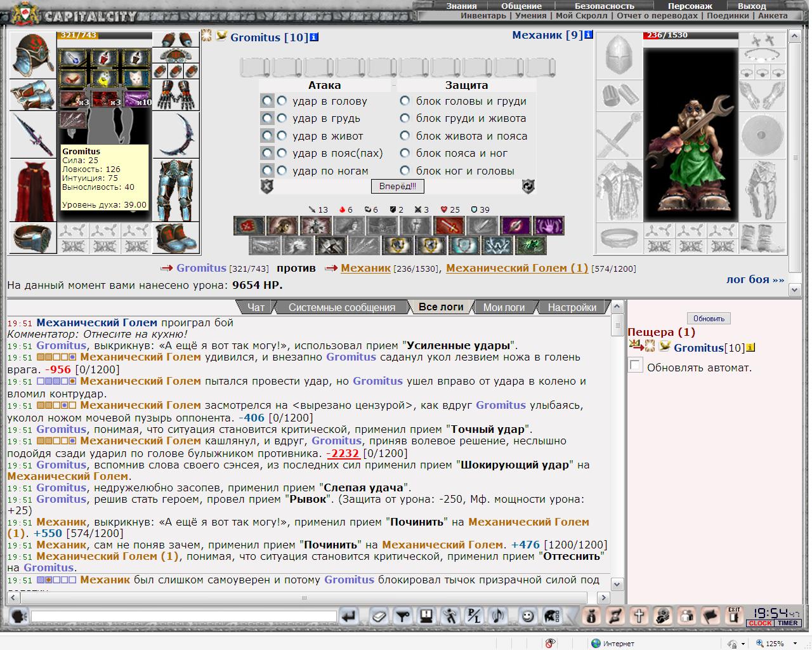
Task: Use the purple hand skill icon
Action: (549, 225)
